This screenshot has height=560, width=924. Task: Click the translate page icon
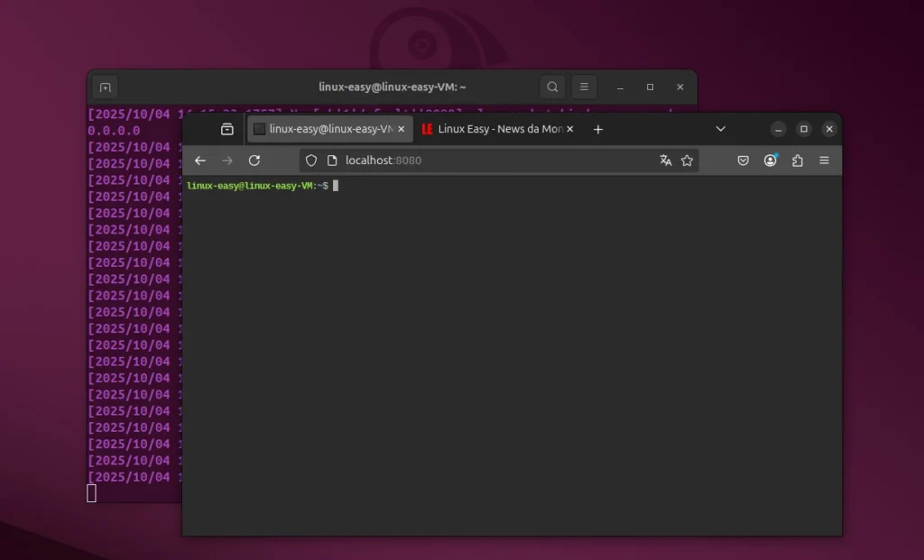pyautogui.click(x=666, y=161)
